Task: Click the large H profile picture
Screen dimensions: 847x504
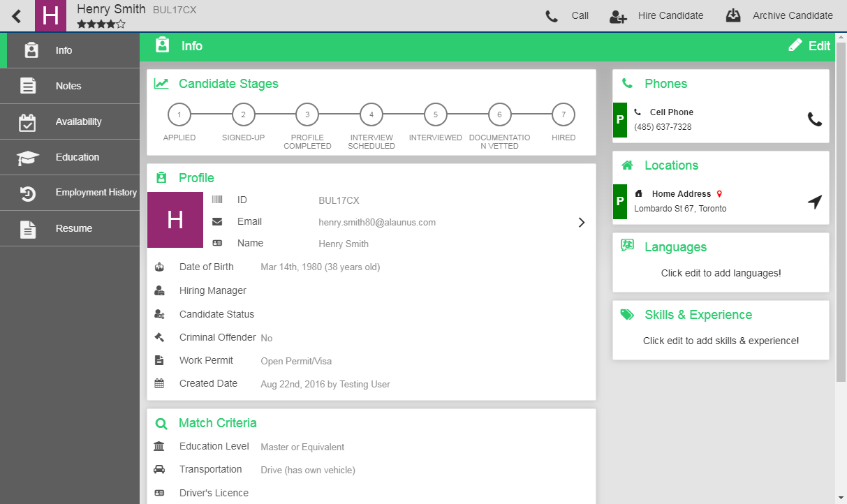Action: pos(175,220)
